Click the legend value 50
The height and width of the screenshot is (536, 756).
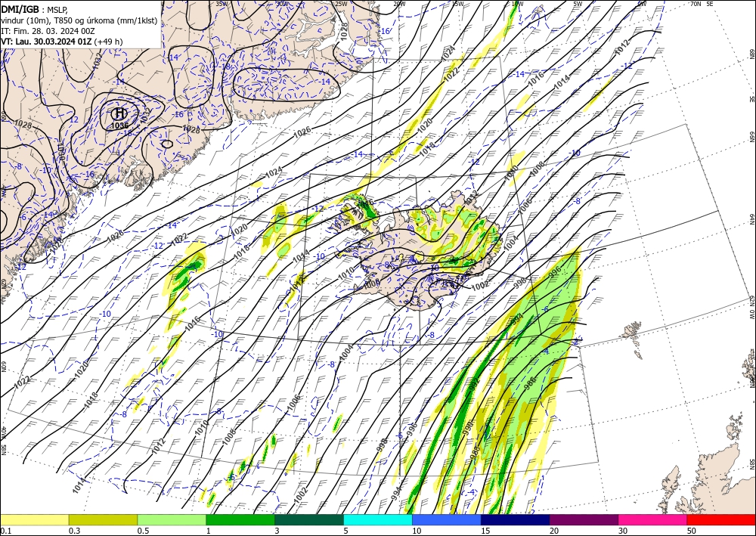click(692, 531)
